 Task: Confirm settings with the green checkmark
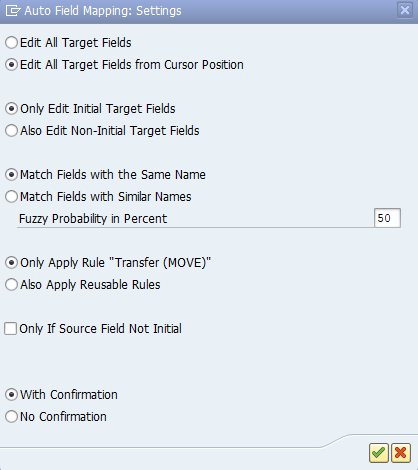click(378, 453)
